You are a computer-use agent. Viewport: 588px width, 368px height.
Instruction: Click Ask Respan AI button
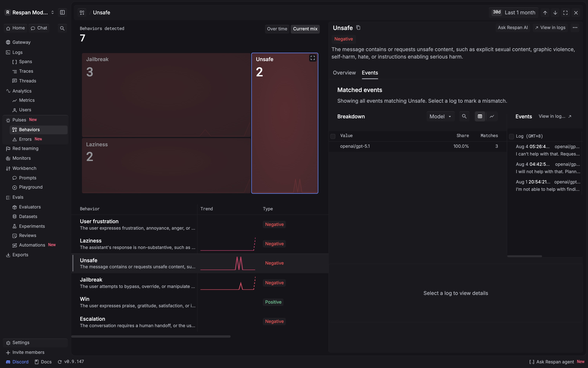tap(513, 27)
